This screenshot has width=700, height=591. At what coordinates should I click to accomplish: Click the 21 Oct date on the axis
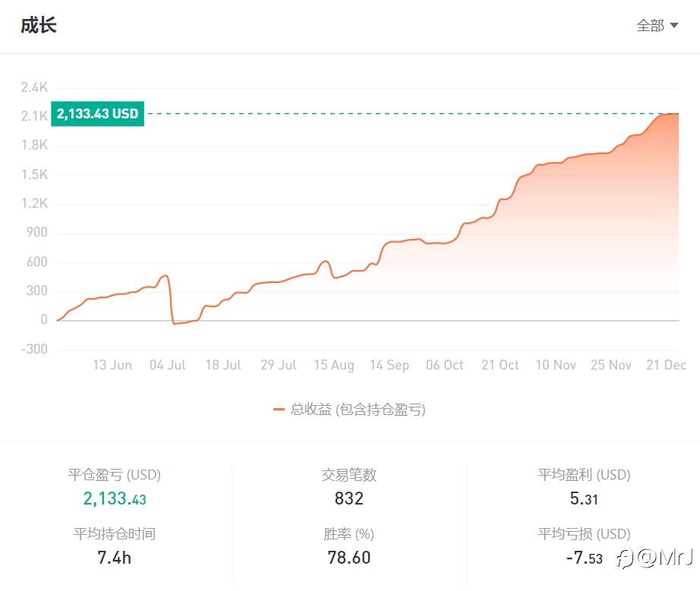coord(500,365)
